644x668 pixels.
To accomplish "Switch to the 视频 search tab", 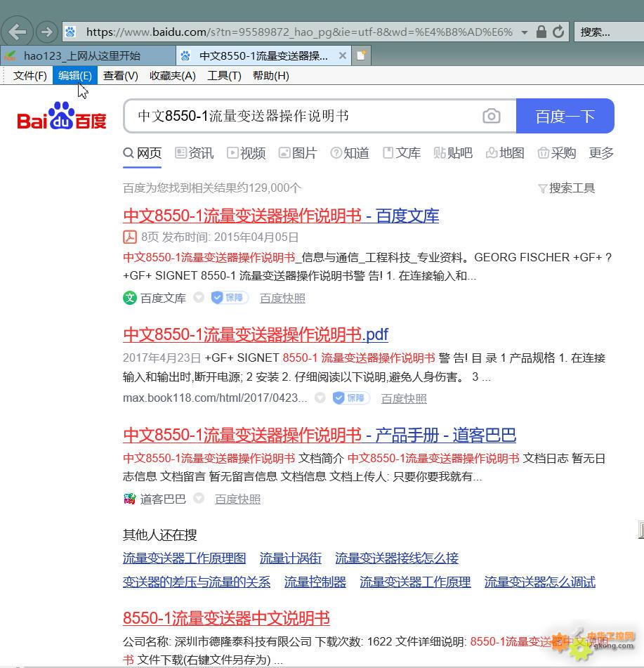I will (247, 153).
